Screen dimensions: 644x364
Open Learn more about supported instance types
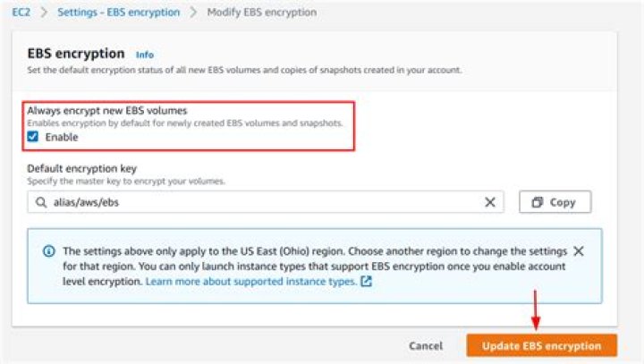point(250,281)
